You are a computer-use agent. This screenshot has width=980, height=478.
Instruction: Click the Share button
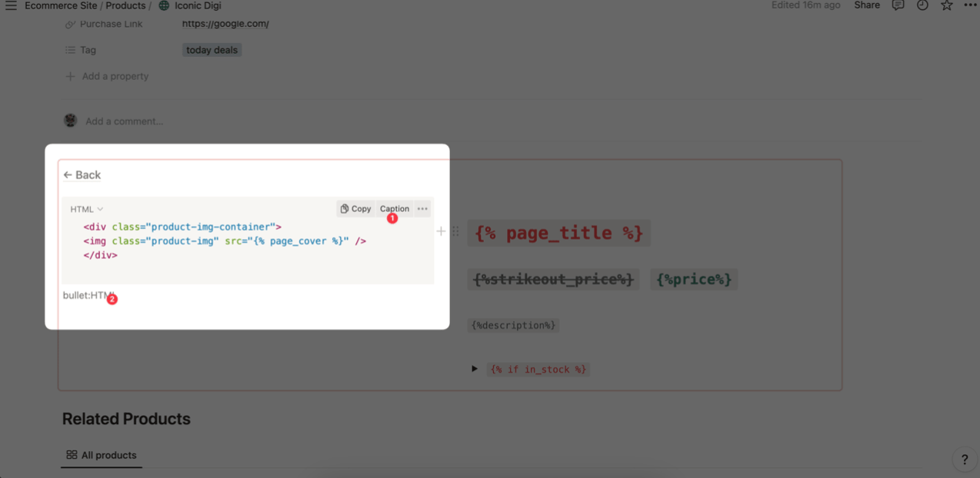tap(867, 5)
